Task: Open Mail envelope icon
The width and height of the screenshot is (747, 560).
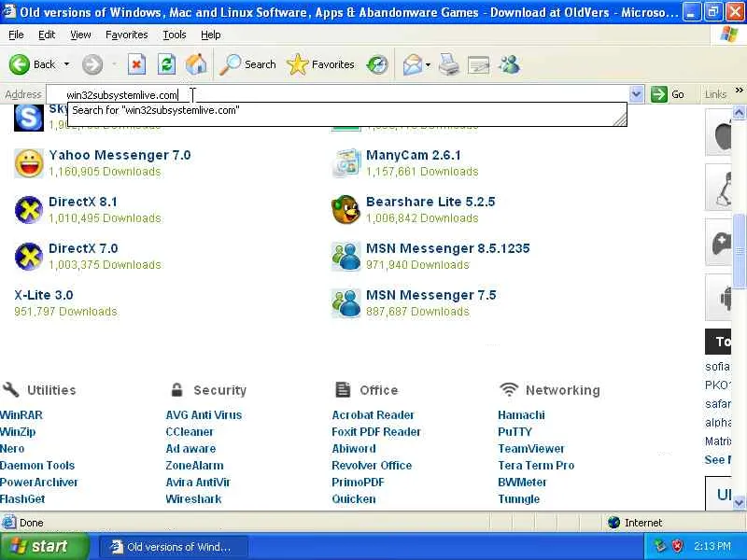Action: 412,64
